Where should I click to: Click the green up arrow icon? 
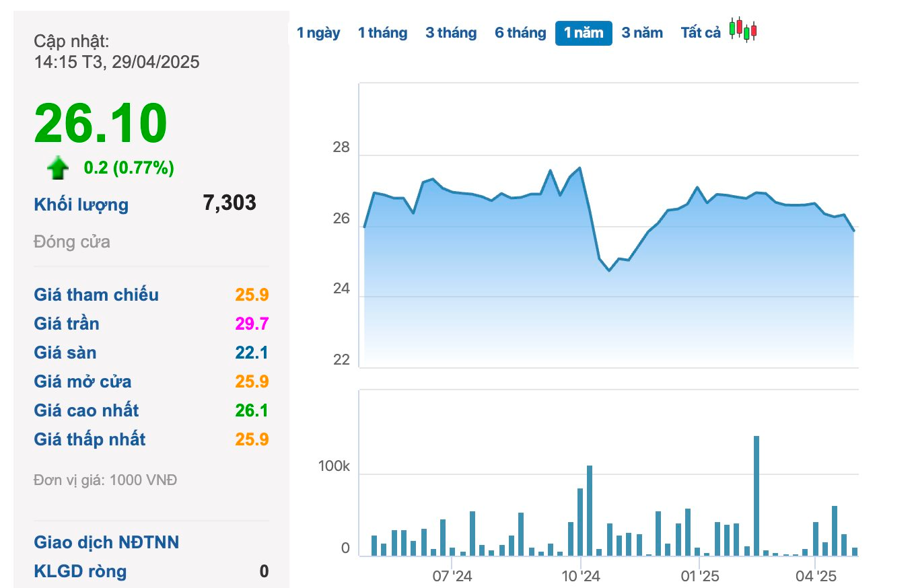point(58,168)
